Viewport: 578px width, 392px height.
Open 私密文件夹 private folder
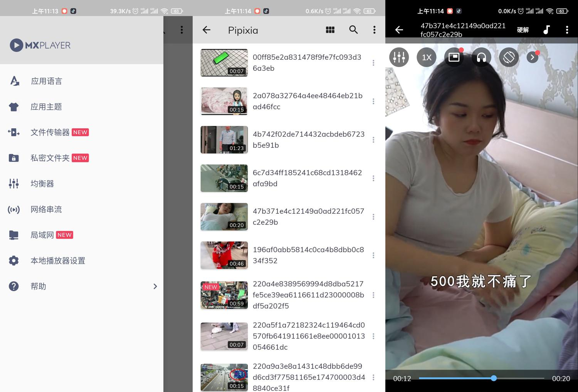[50, 158]
